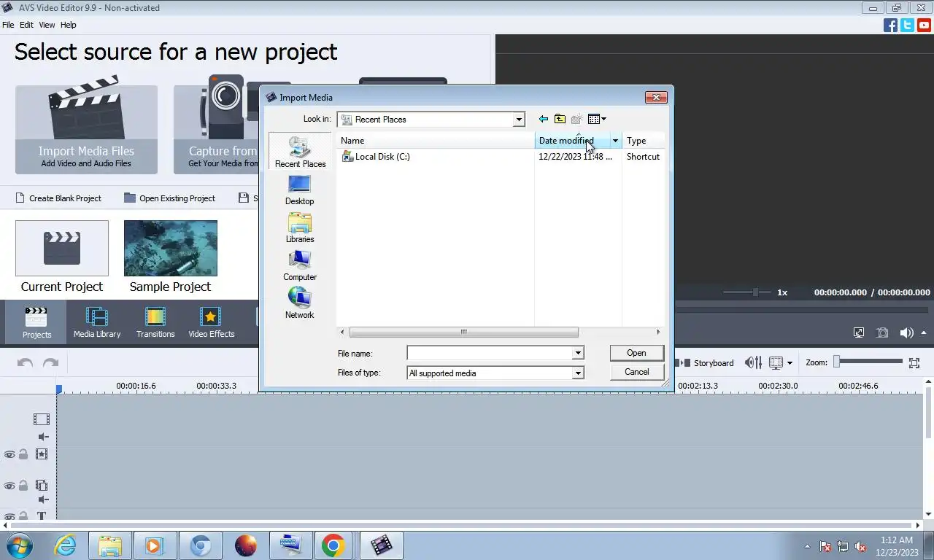Select Recent Places in sidebar

pyautogui.click(x=300, y=152)
